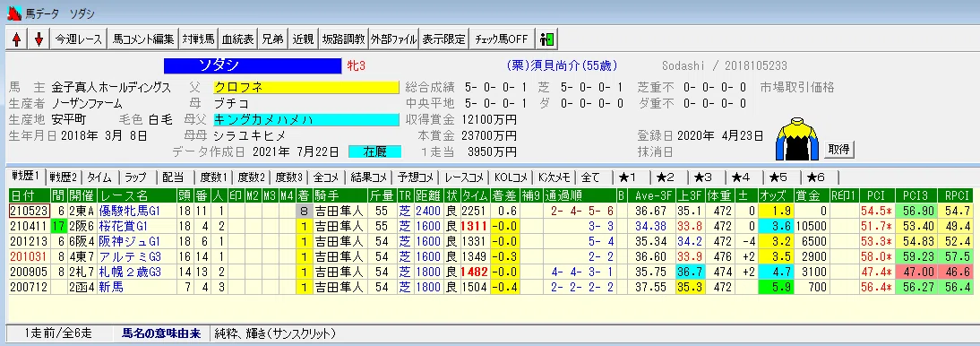Click dam name ブチコ
This screenshot has width=980, height=346.
click(232, 103)
